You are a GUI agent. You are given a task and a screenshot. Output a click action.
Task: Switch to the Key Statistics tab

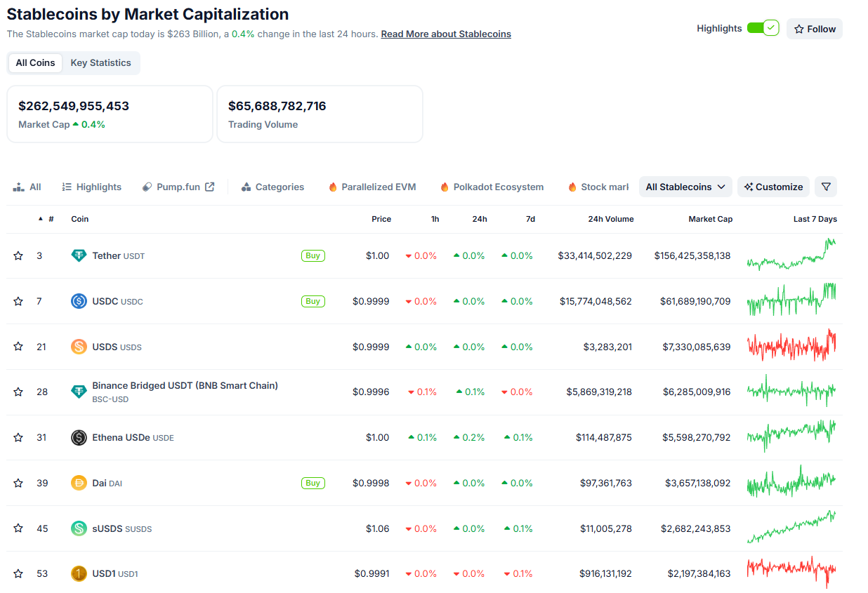(x=100, y=62)
